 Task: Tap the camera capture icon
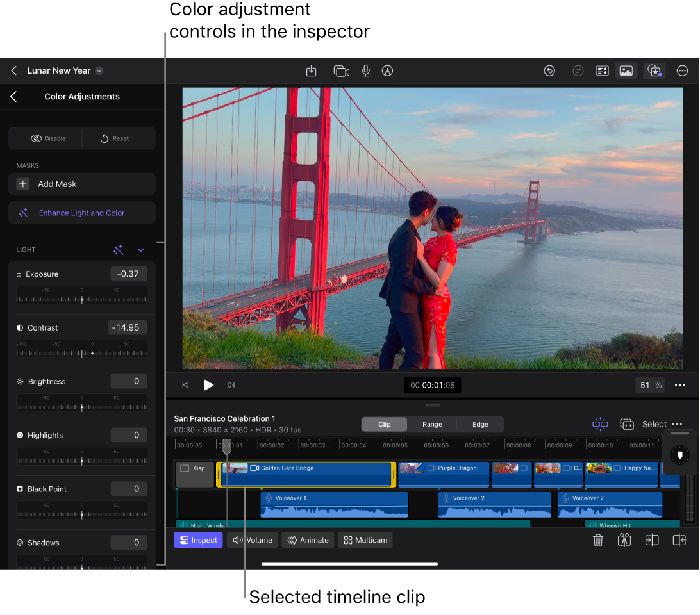(x=341, y=70)
